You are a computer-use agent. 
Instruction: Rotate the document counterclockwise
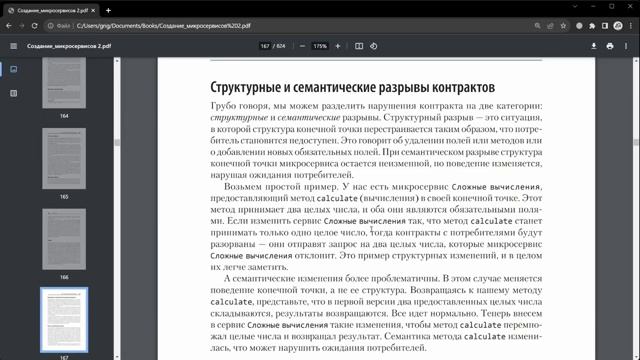click(373, 46)
